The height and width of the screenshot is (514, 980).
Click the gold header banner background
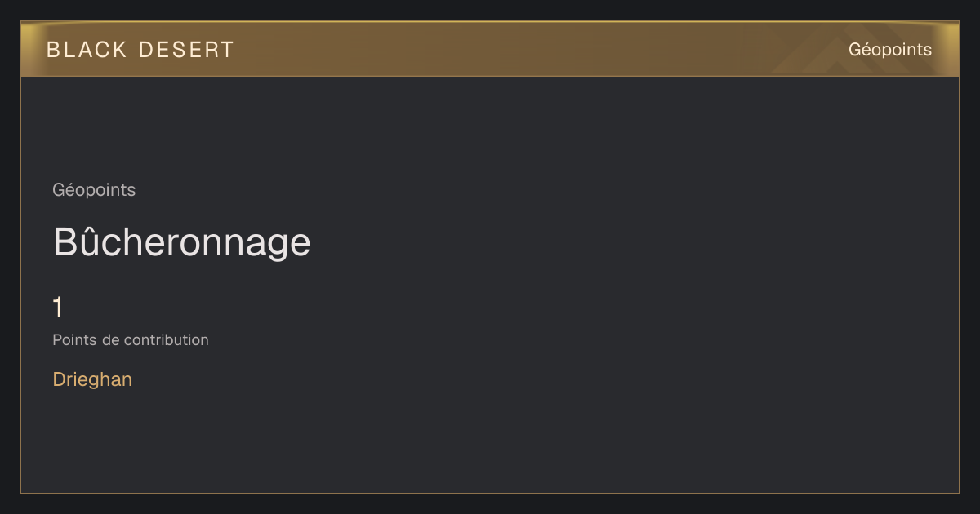(x=490, y=49)
